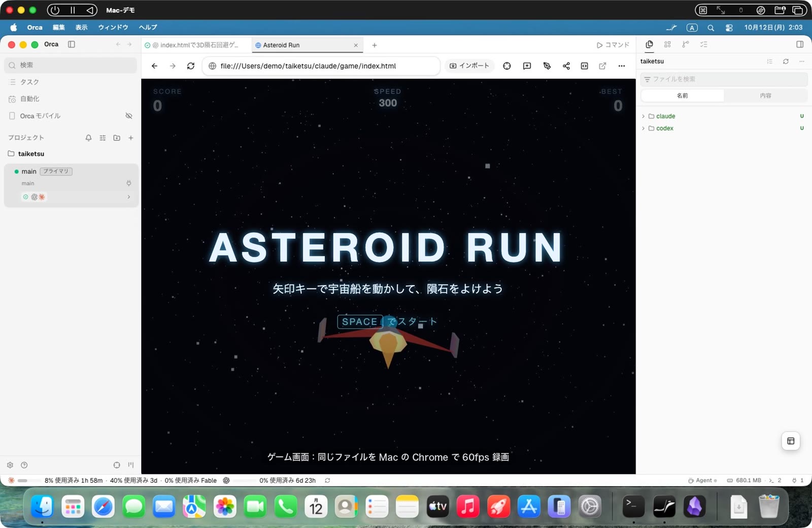
Task: Open the help question mark icon
Action: point(24,465)
